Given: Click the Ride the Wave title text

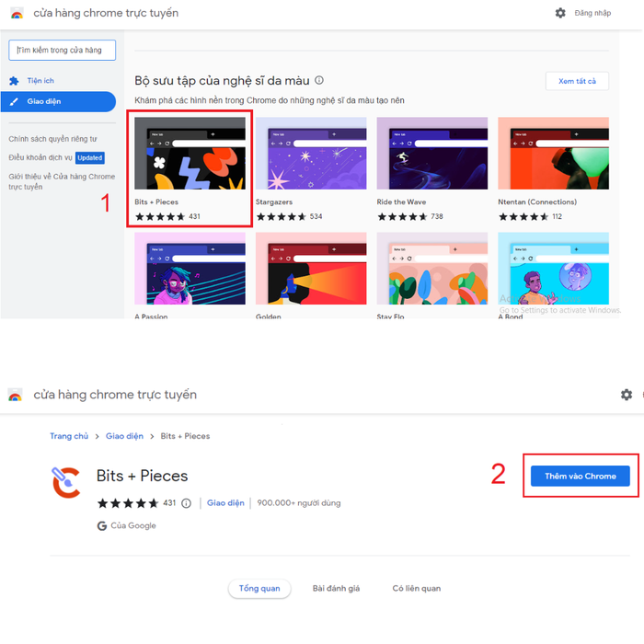Looking at the screenshot, I should (401, 202).
